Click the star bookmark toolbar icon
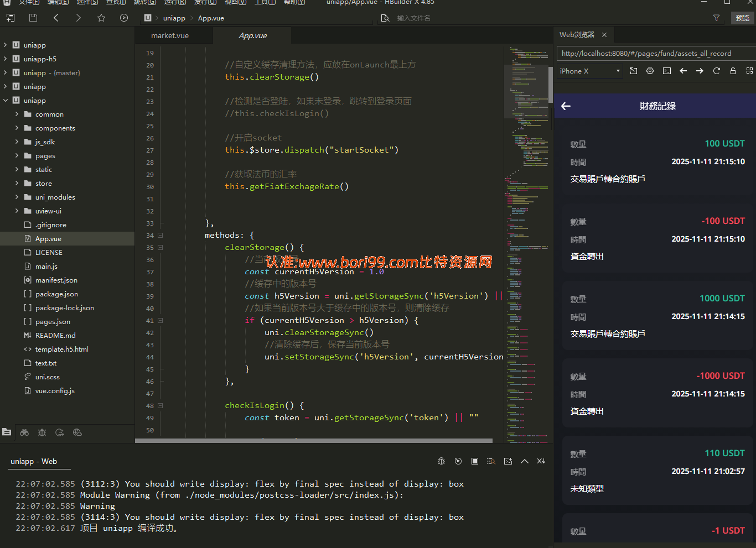Screen dimensions: 756x548 tap(101, 18)
